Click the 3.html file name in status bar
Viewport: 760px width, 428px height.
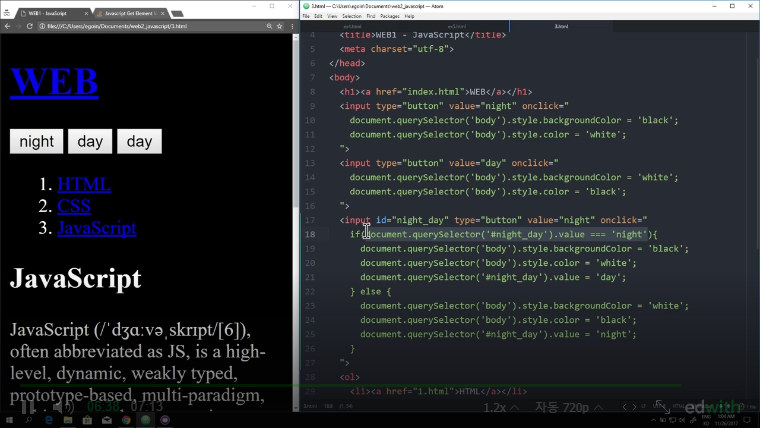[310, 406]
